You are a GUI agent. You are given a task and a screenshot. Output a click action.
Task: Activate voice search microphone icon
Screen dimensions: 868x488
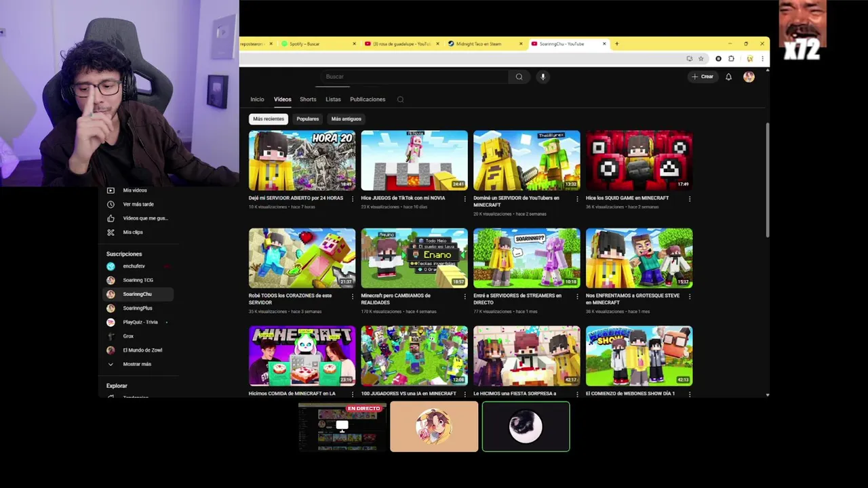(542, 77)
